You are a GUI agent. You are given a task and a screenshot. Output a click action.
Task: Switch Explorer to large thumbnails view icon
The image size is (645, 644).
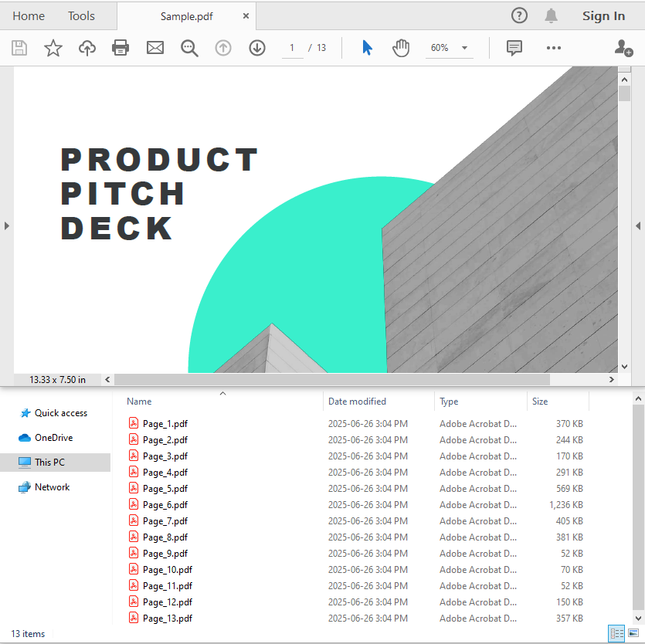point(633,633)
